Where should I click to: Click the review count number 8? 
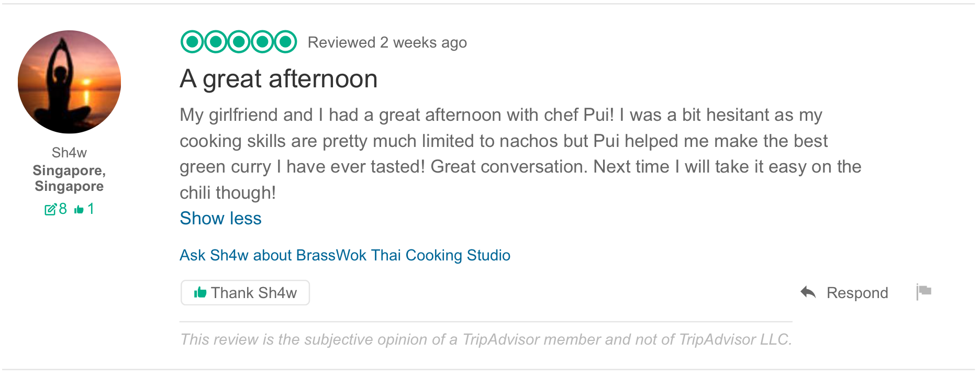(63, 209)
